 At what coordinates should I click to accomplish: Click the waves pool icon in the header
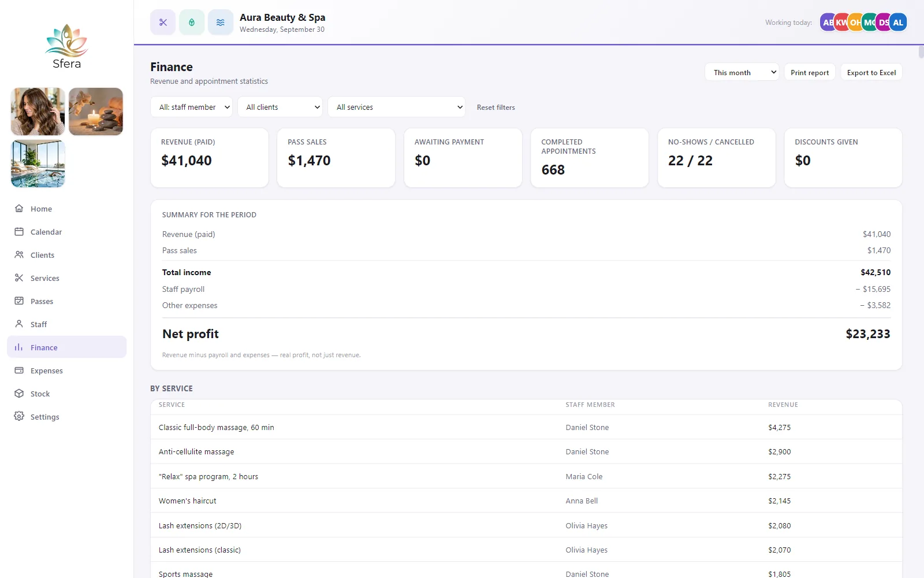(221, 23)
